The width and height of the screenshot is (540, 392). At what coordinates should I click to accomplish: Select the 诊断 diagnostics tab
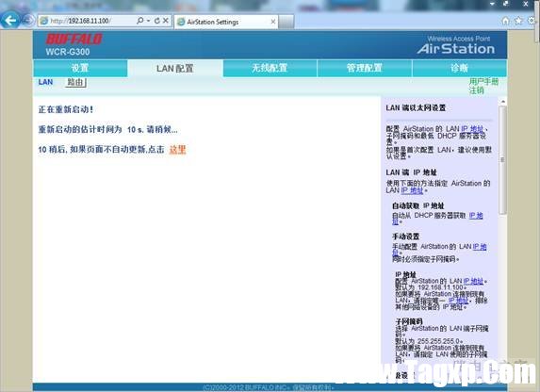pyautogui.click(x=459, y=68)
